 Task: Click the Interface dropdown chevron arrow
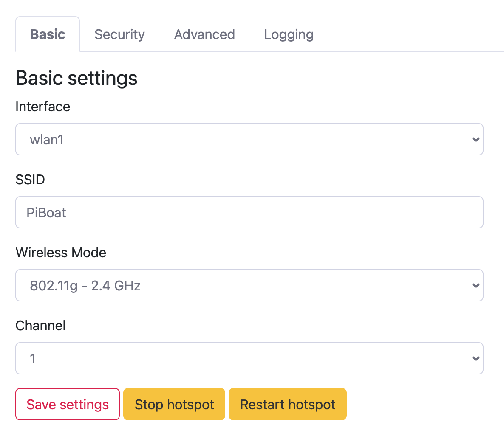pyautogui.click(x=476, y=139)
